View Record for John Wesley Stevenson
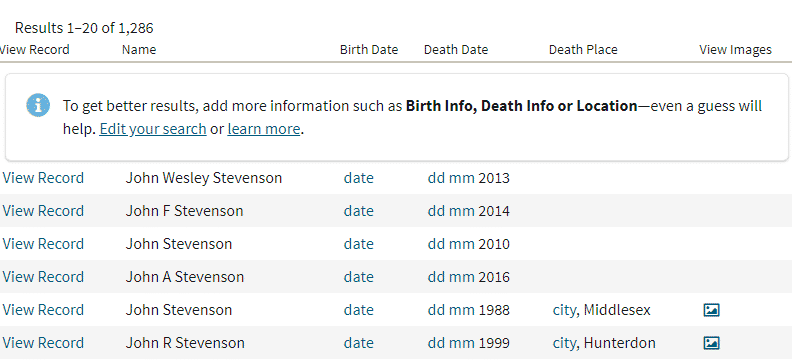The height and width of the screenshot is (360, 792). [42, 178]
